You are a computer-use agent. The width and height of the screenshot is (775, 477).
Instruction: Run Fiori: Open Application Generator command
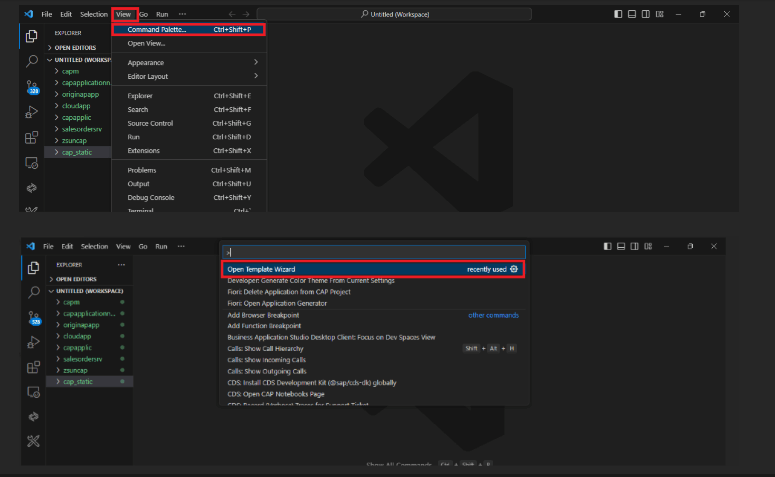pos(373,304)
